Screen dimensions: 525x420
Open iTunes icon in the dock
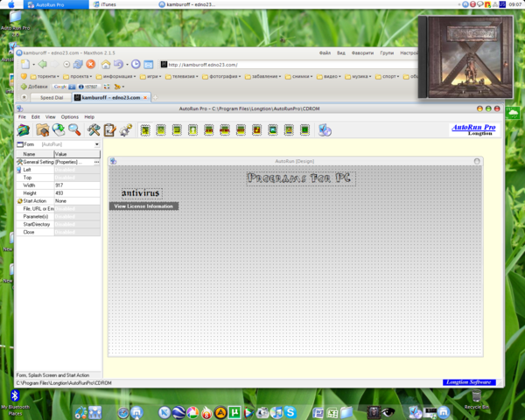[276, 412]
